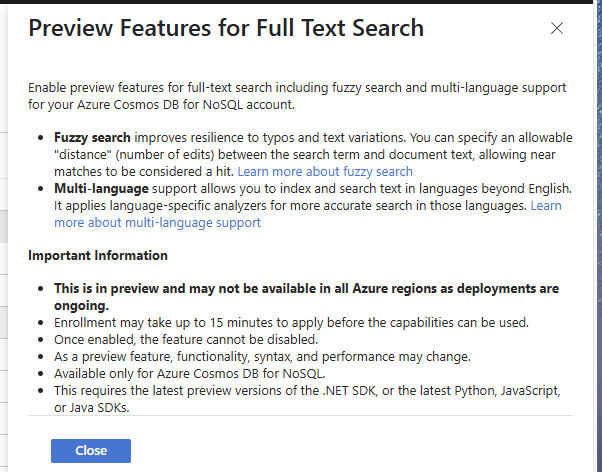The width and height of the screenshot is (602, 472).
Task: Select the bold Fuzzy search term
Action: point(92,137)
